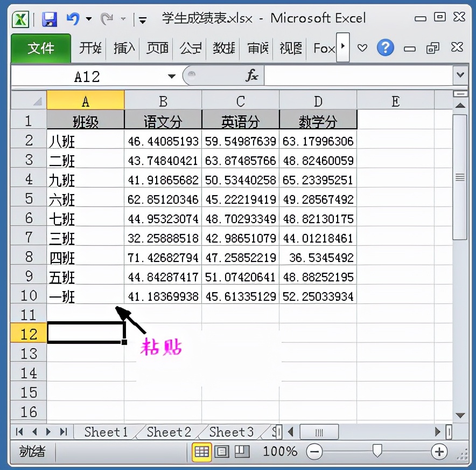Zoom in with the plus button
476x470 pixels.
point(439,452)
